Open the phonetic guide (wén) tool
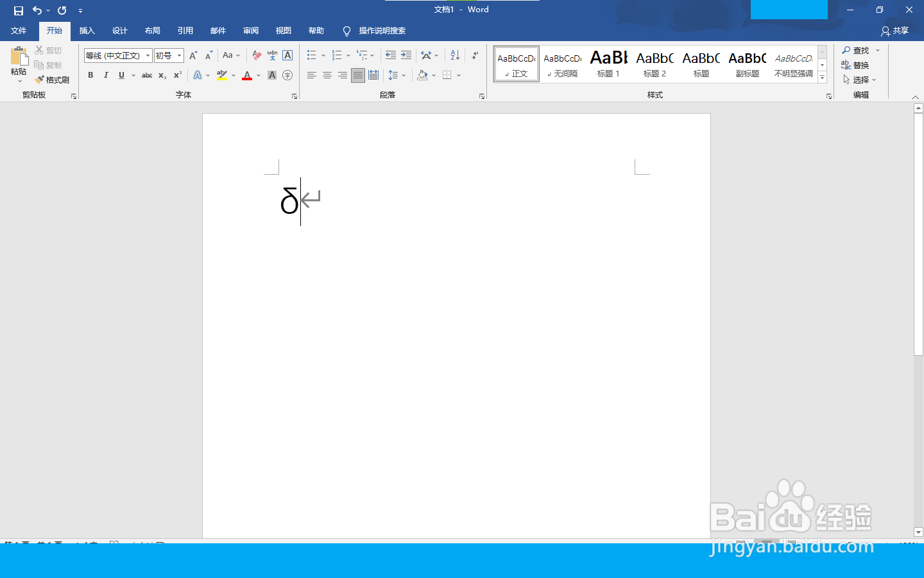 [x=272, y=55]
